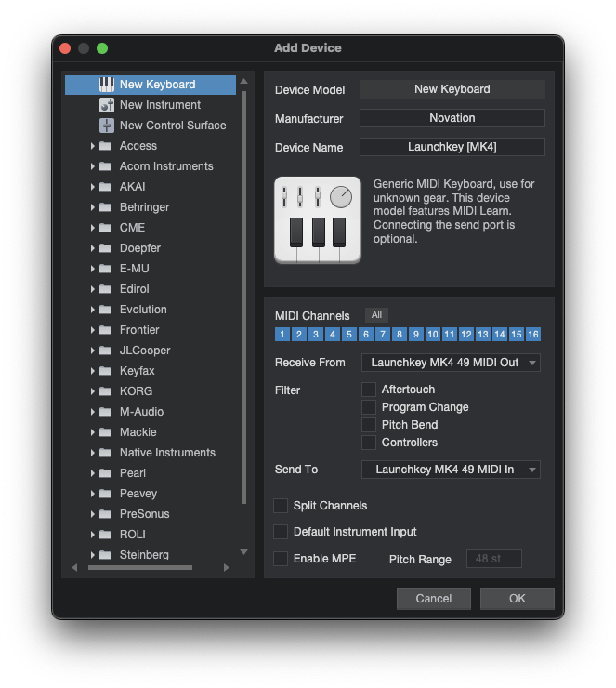Select the New Keyboard piano icon
Viewport: 616px width, 688px height.
point(107,85)
